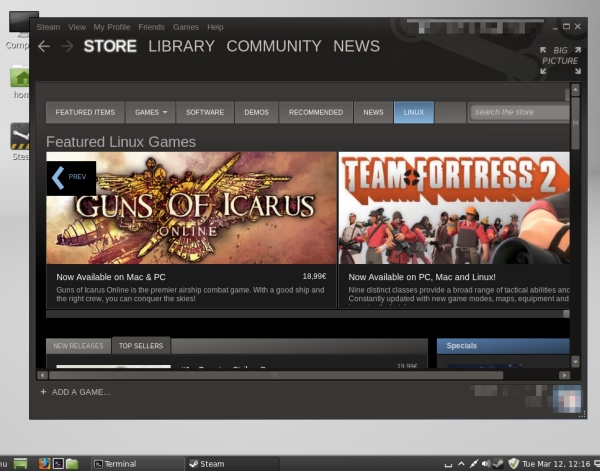Select the RECOMMENDED store tab
The height and width of the screenshot is (471, 600).
coord(316,112)
